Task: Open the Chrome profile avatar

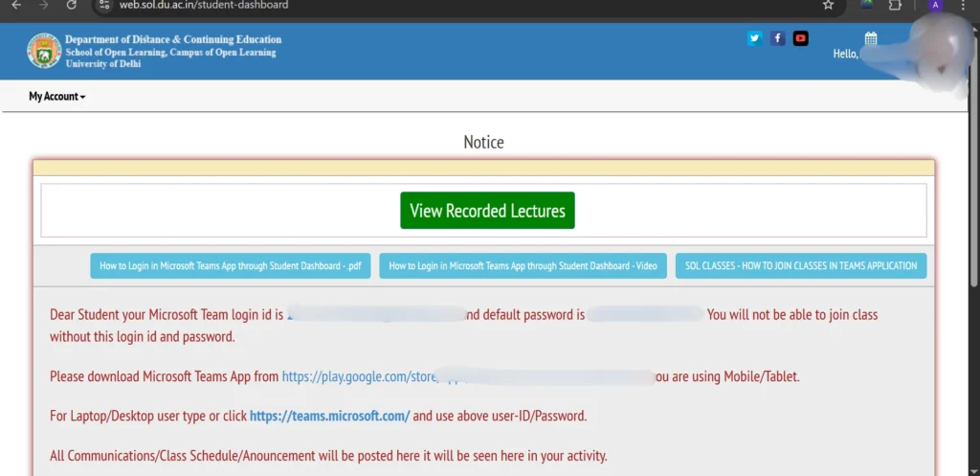Action: tap(935, 5)
